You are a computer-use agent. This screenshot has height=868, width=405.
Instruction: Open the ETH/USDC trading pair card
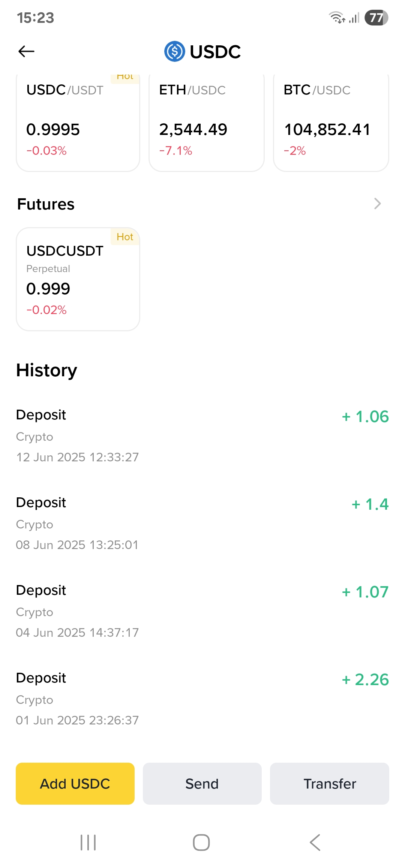207,122
